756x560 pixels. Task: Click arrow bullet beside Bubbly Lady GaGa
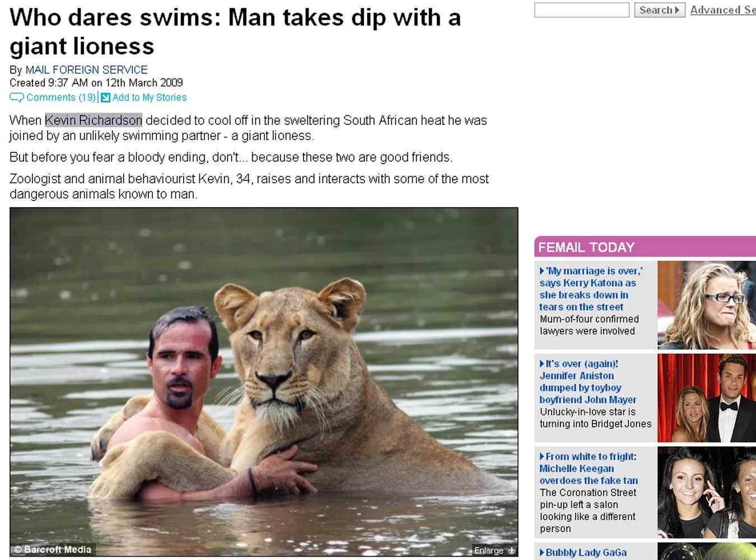tap(542, 553)
